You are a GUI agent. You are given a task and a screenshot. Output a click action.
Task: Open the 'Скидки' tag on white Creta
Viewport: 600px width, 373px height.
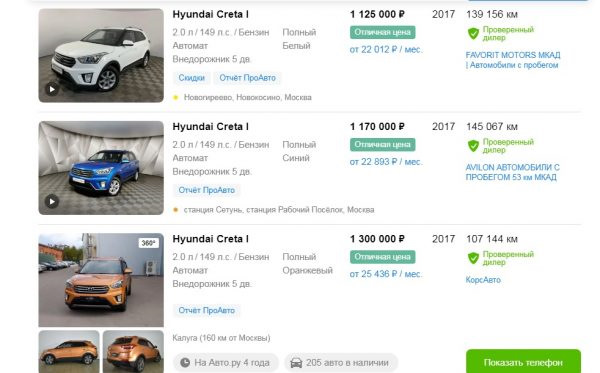click(192, 78)
